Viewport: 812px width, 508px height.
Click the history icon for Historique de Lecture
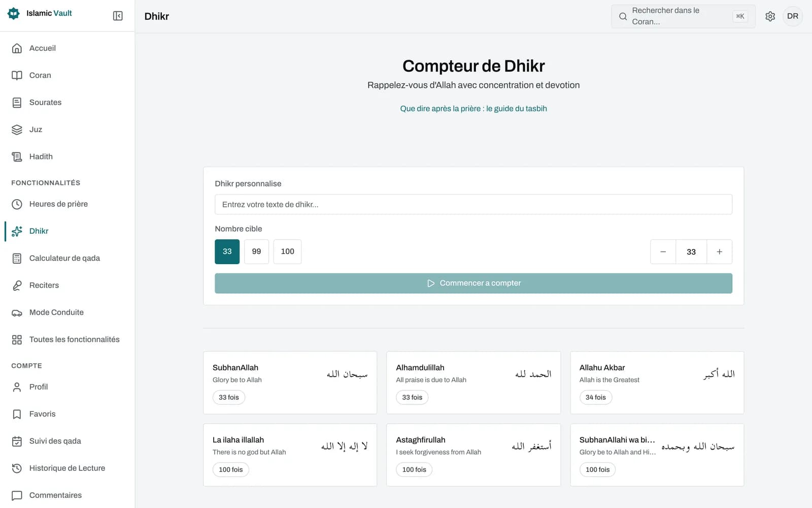(x=17, y=468)
